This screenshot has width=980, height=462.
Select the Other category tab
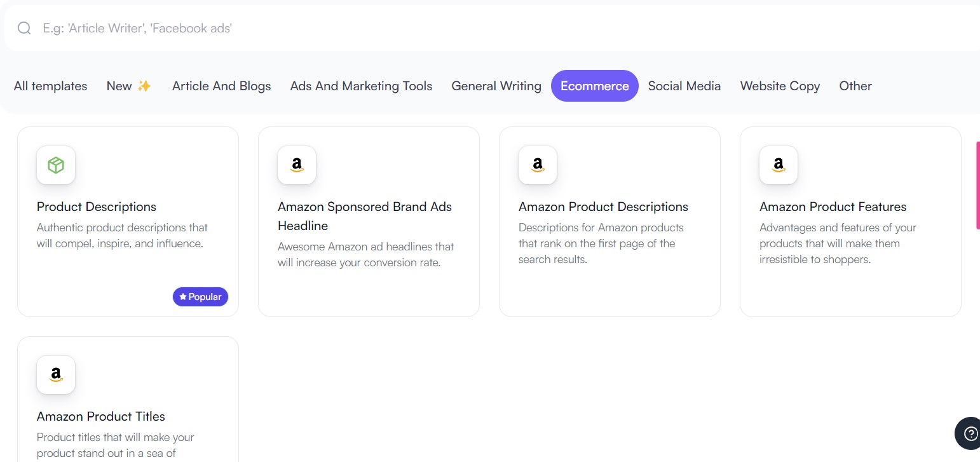point(855,86)
